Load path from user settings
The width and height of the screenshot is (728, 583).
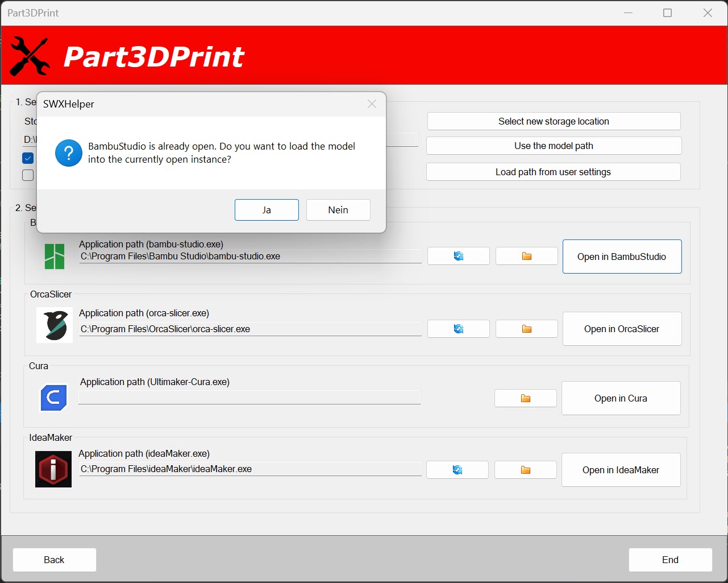point(553,172)
